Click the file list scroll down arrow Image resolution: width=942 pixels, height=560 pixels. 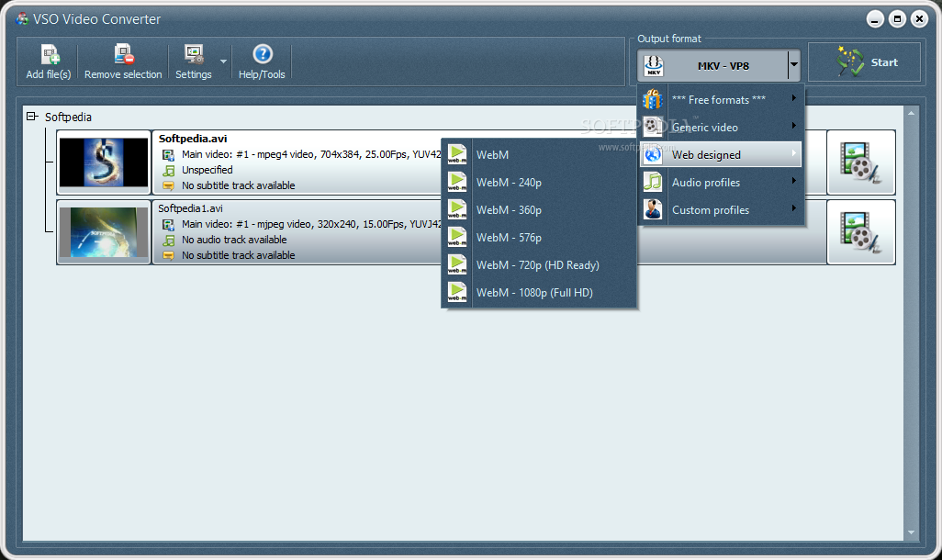click(x=911, y=532)
